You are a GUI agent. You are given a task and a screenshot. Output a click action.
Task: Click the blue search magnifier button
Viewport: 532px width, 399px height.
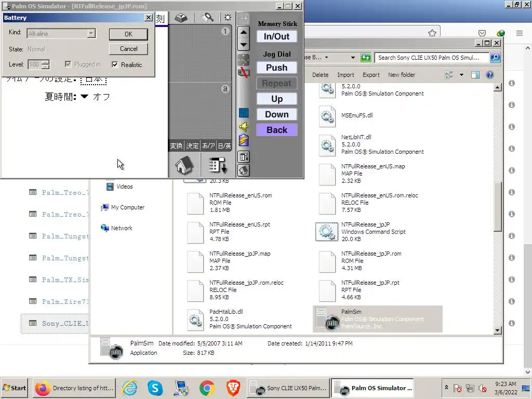495,58
